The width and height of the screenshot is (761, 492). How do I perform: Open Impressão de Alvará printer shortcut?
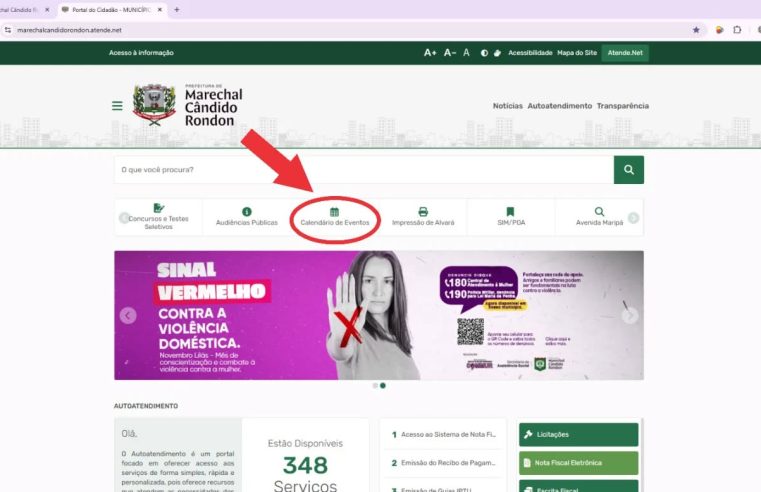[x=423, y=217]
